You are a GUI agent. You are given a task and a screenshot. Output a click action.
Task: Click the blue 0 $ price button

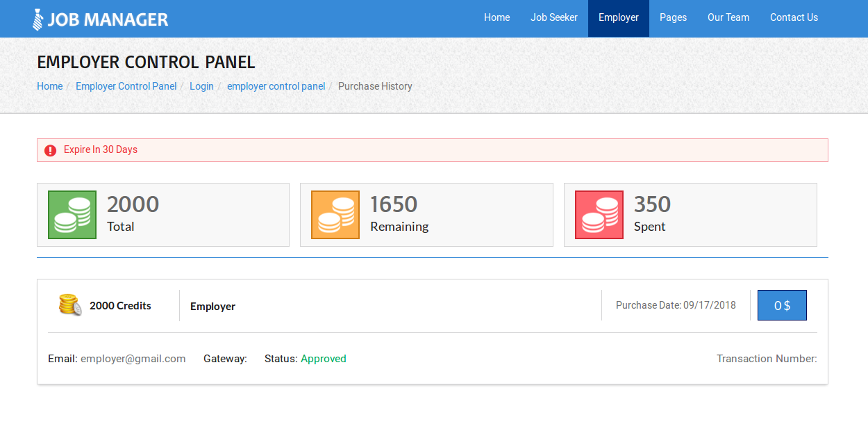[x=782, y=305]
